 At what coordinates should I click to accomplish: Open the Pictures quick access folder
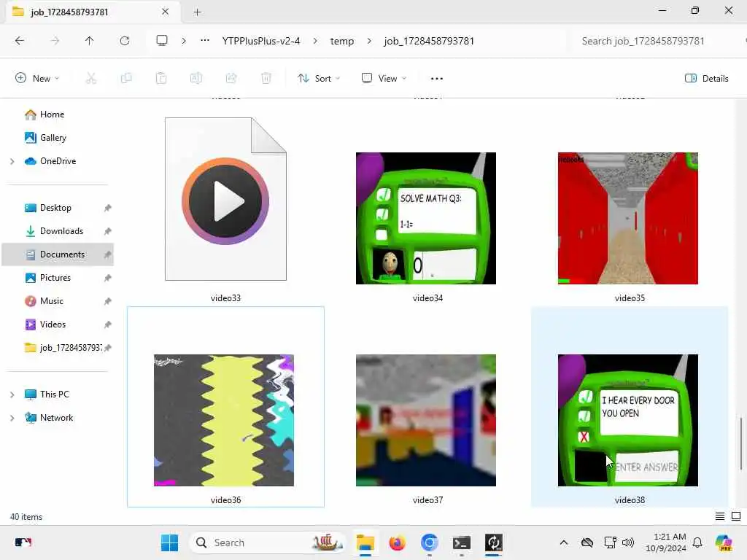[x=55, y=278]
